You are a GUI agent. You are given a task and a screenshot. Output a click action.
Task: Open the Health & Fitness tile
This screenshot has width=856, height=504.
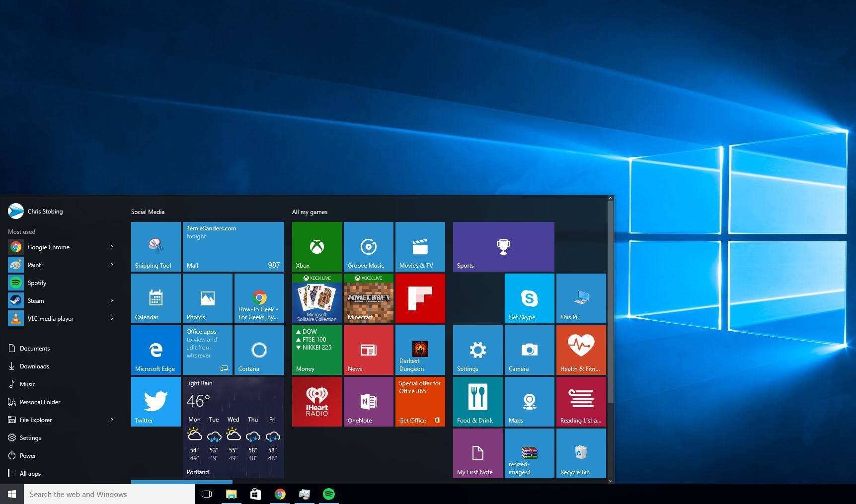pos(581,350)
